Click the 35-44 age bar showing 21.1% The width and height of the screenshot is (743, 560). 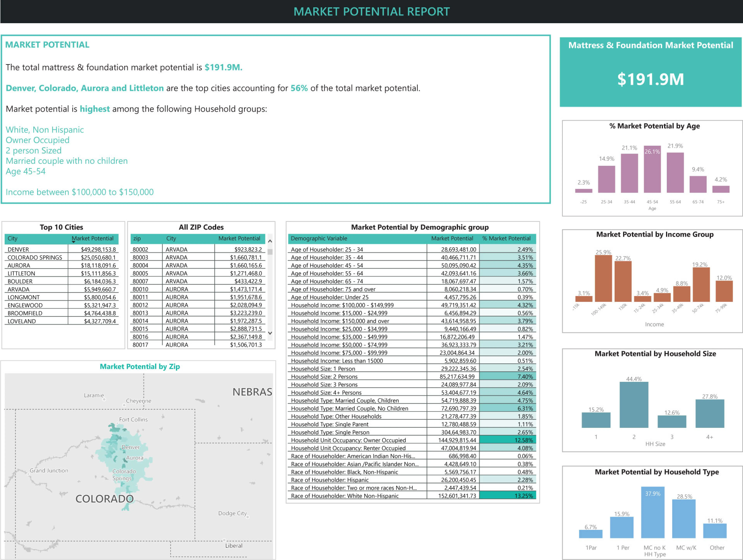[629, 173]
